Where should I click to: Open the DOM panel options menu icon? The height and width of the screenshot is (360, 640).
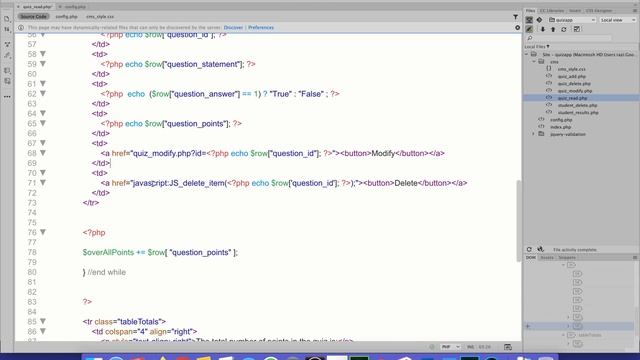(635, 258)
